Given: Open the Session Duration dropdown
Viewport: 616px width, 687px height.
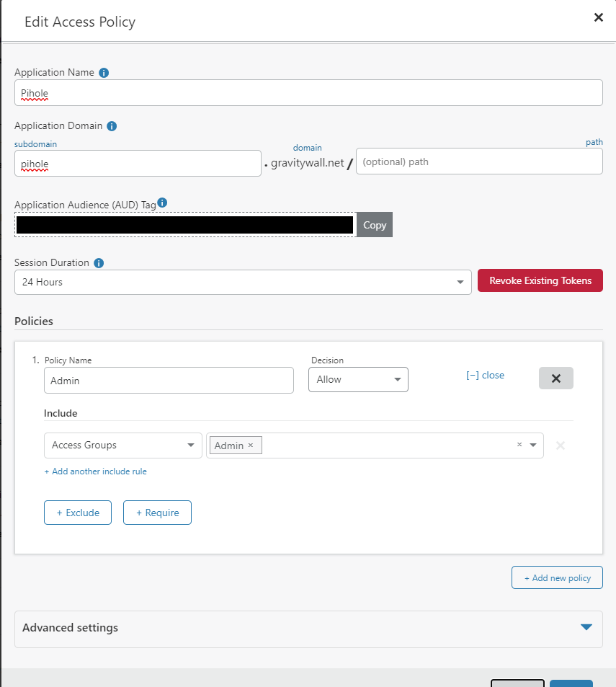Looking at the screenshot, I should [x=460, y=282].
